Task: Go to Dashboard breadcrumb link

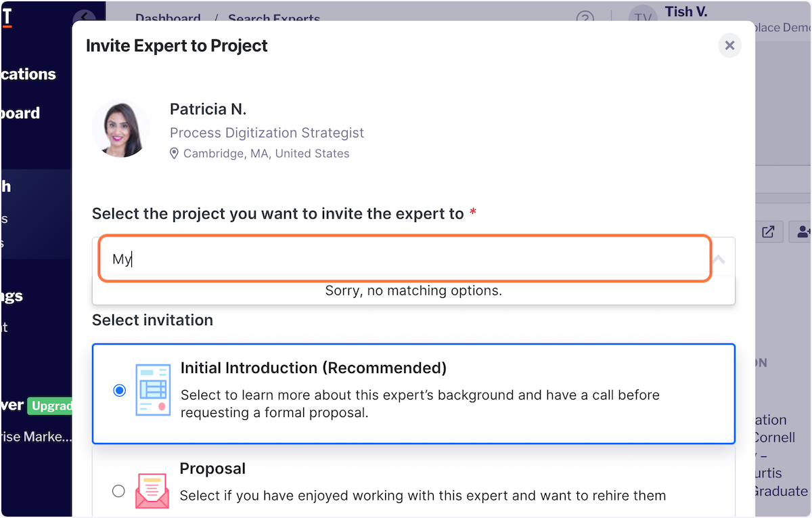Action: point(168,18)
